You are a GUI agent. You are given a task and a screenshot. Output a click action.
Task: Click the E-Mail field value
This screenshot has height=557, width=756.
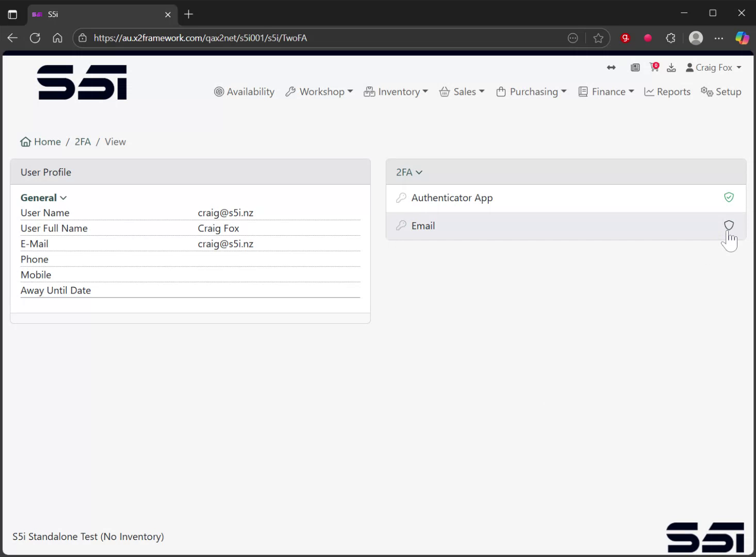(225, 244)
